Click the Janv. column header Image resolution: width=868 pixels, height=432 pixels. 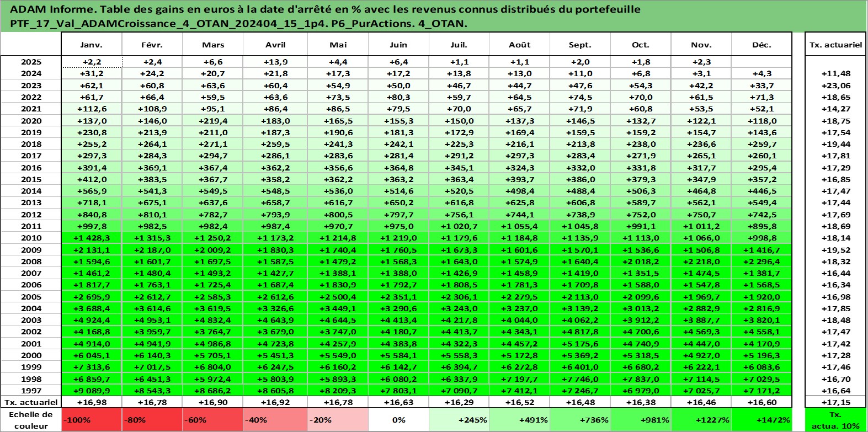(x=92, y=45)
